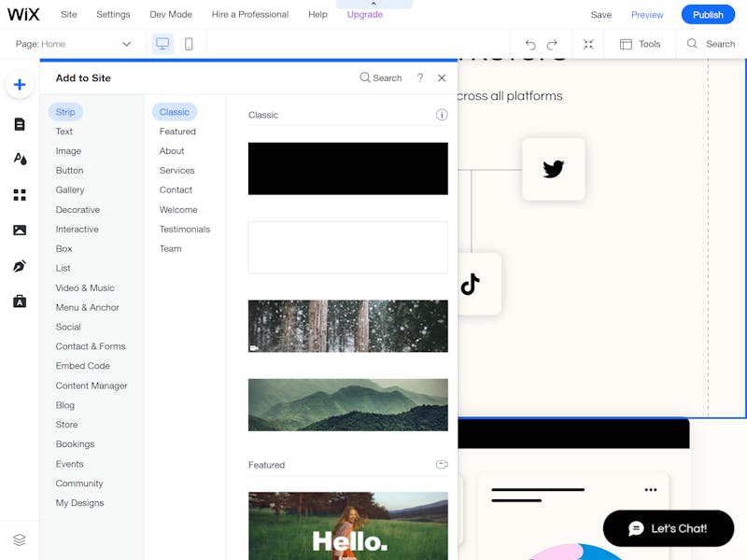Add the snowy forest video strip

(347, 326)
